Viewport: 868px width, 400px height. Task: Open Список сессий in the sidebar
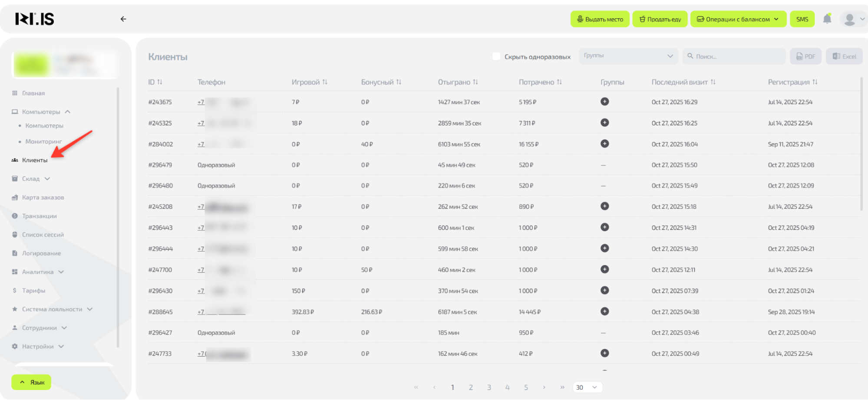[x=43, y=235]
